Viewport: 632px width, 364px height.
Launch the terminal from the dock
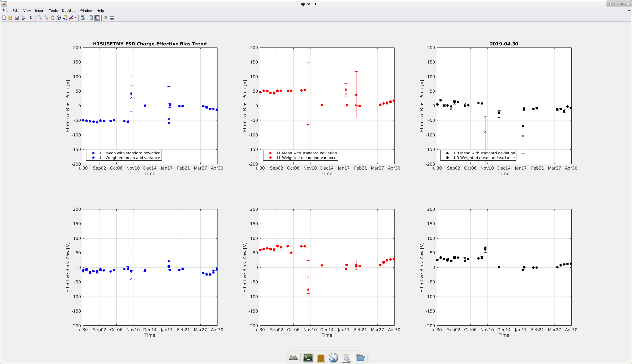(x=308, y=358)
